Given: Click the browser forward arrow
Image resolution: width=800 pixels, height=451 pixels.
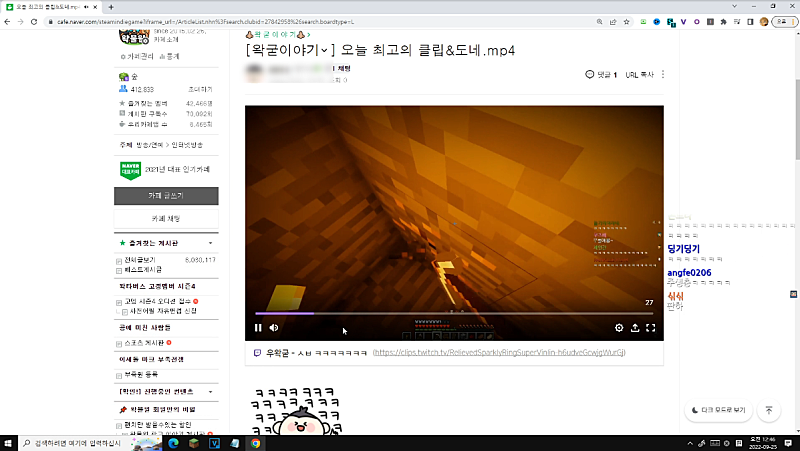Looking at the screenshot, I should [x=20, y=22].
